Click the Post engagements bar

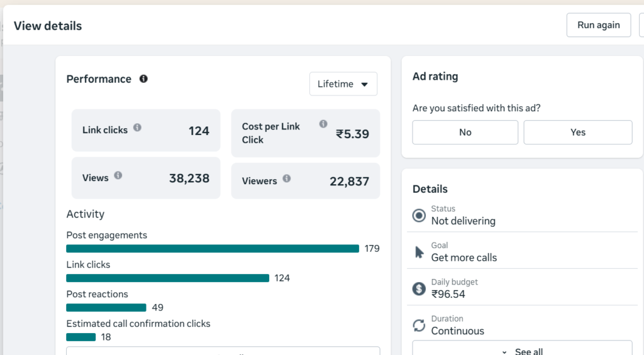(213, 249)
